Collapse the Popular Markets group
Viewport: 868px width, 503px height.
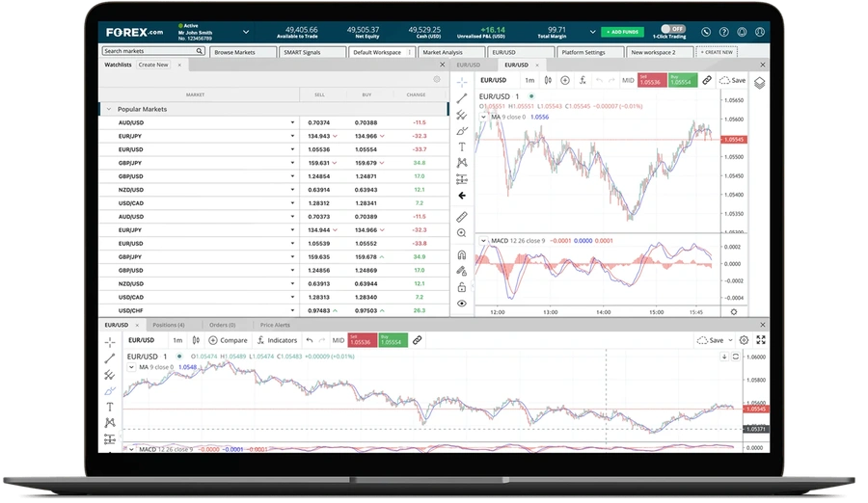pos(108,109)
